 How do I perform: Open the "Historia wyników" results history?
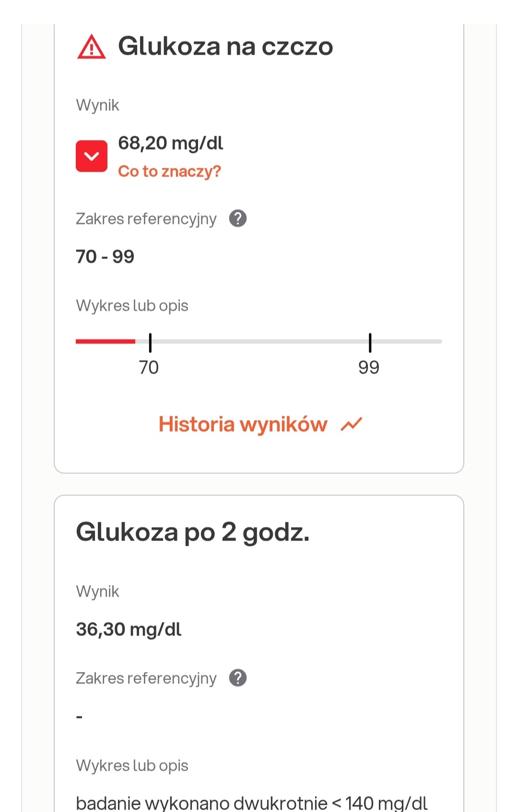tap(243, 424)
